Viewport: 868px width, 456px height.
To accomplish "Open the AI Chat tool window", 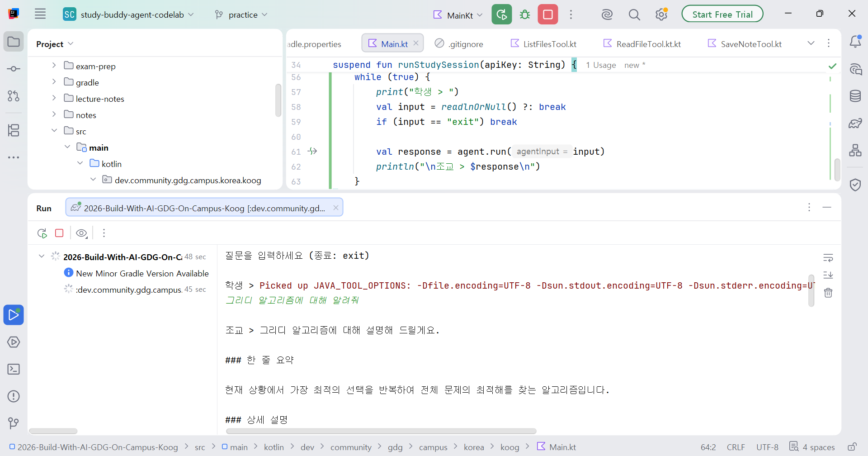I will click(855, 69).
